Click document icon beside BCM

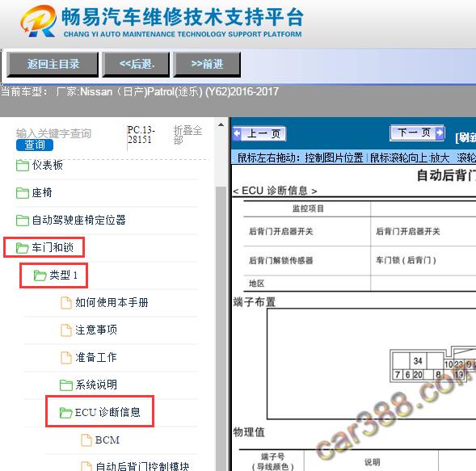point(86,440)
